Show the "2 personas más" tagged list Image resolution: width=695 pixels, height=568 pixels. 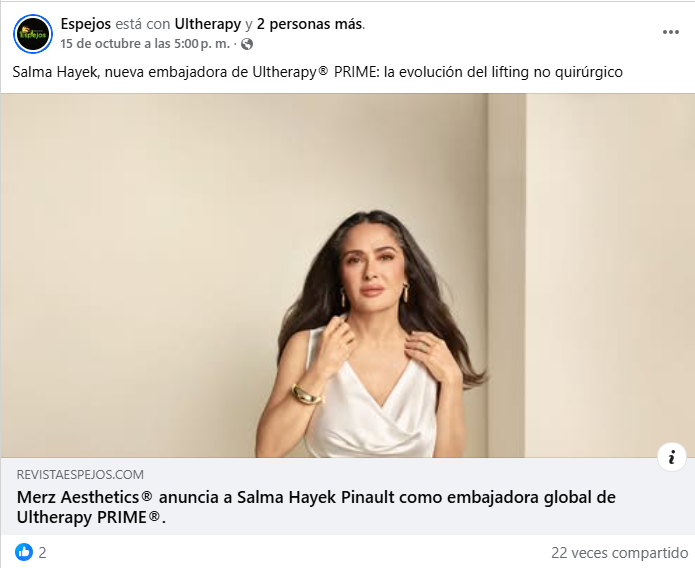tap(310, 24)
